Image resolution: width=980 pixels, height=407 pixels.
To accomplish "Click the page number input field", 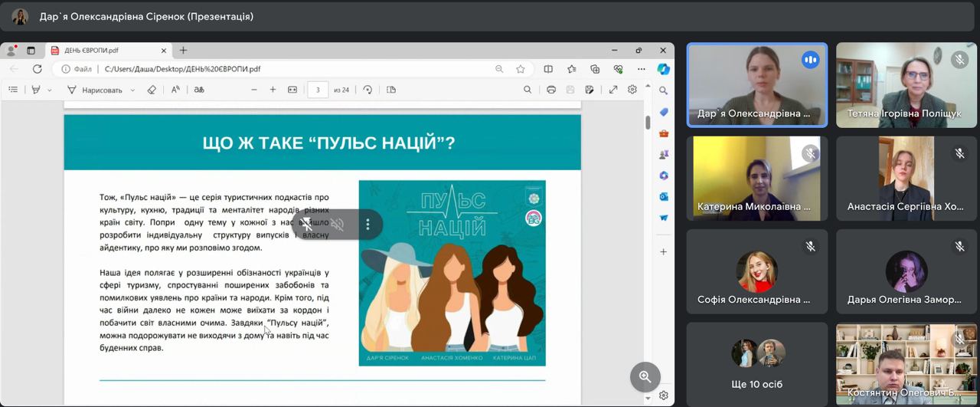I will click(x=318, y=90).
